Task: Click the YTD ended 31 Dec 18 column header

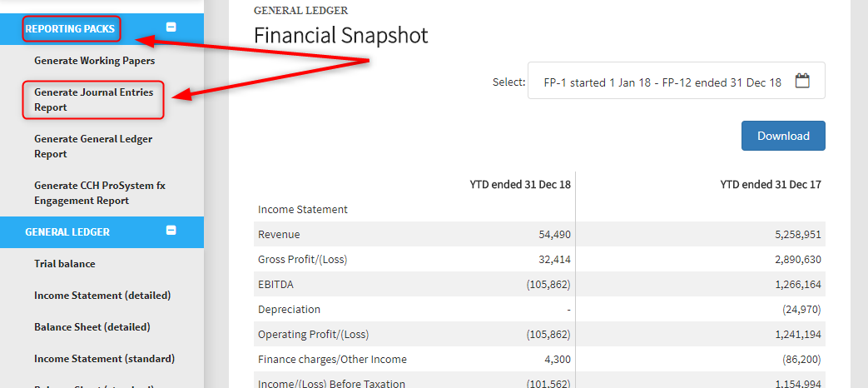Action: point(520,184)
